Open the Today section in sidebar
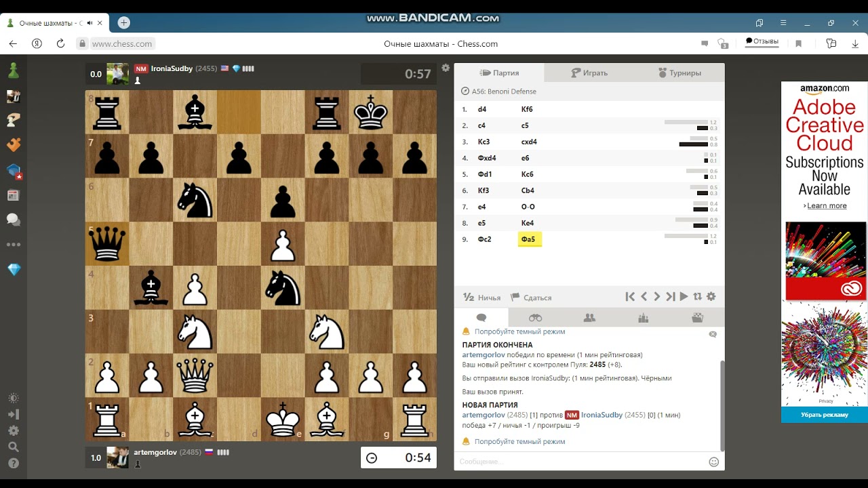 click(x=14, y=195)
